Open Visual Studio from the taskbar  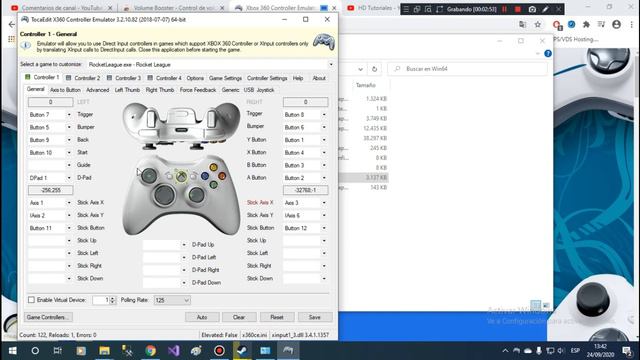point(173,351)
